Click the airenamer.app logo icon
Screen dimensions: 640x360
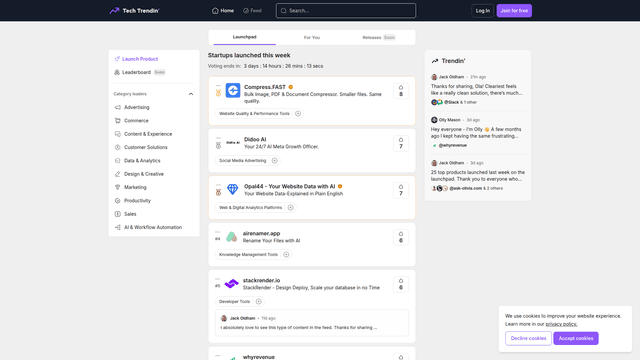231,236
